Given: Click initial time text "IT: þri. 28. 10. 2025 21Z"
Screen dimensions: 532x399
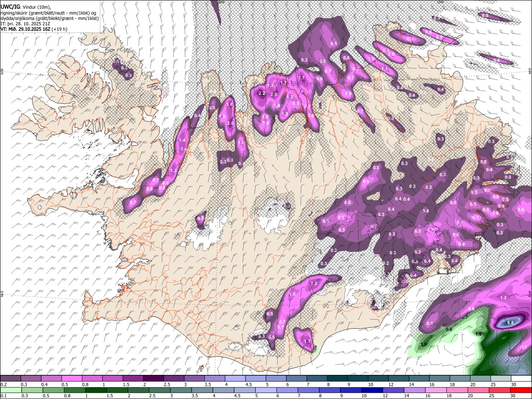Looking at the screenshot, I should 25,24.
